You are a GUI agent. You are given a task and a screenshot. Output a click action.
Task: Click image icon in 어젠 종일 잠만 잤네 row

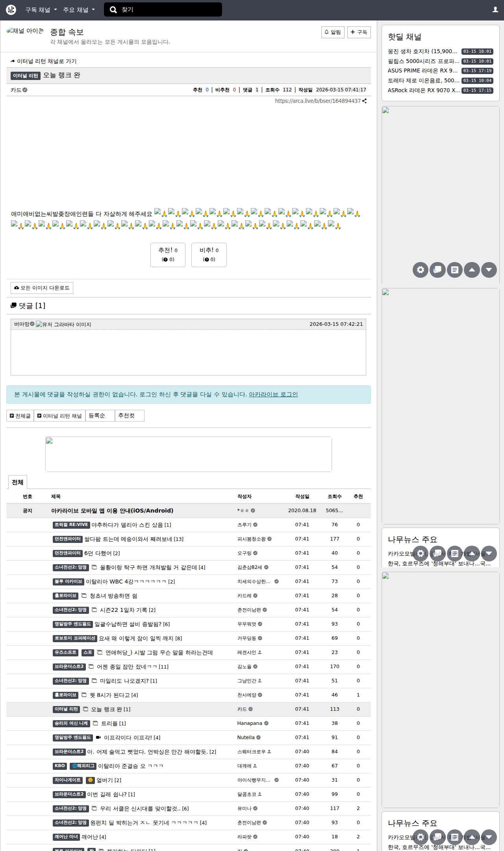coord(91,667)
